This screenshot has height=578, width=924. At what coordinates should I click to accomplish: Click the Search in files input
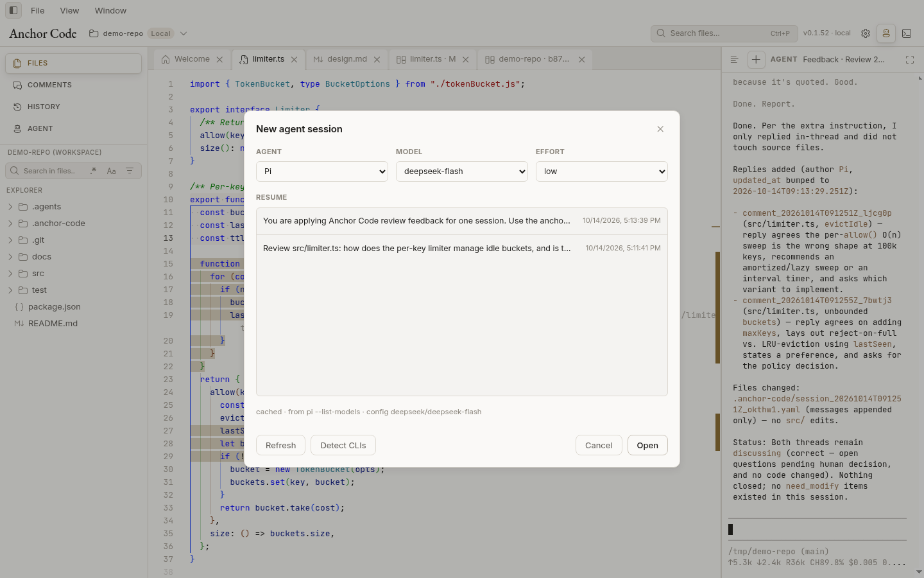pyautogui.click(x=50, y=171)
